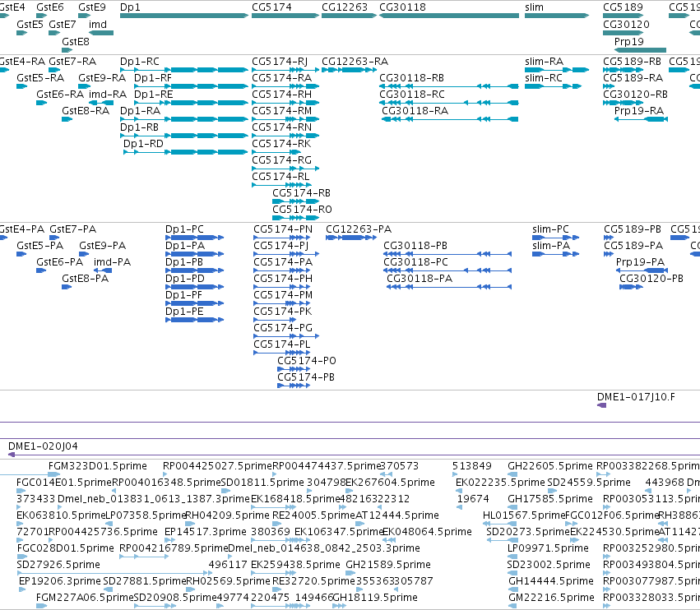Select EST LP09971.5prime
The height and width of the screenshot is (610, 700).
pos(548,548)
